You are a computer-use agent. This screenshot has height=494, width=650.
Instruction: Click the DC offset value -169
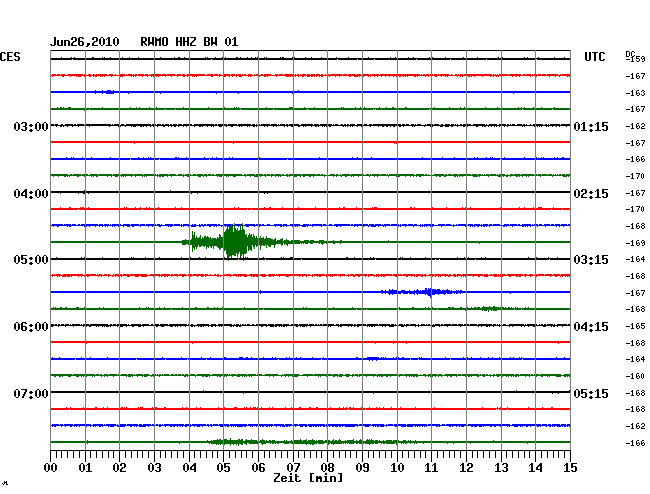coord(635,243)
